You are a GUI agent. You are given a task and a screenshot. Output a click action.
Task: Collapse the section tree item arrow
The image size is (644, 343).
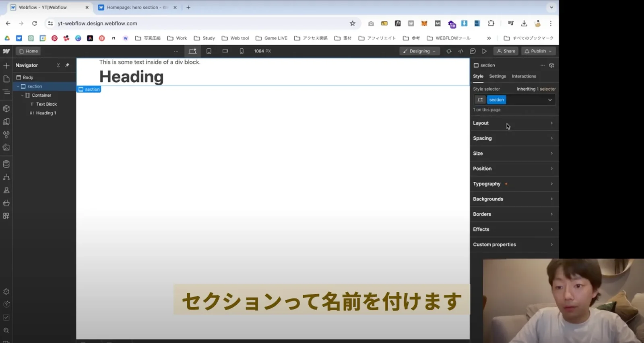pos(18,86)
